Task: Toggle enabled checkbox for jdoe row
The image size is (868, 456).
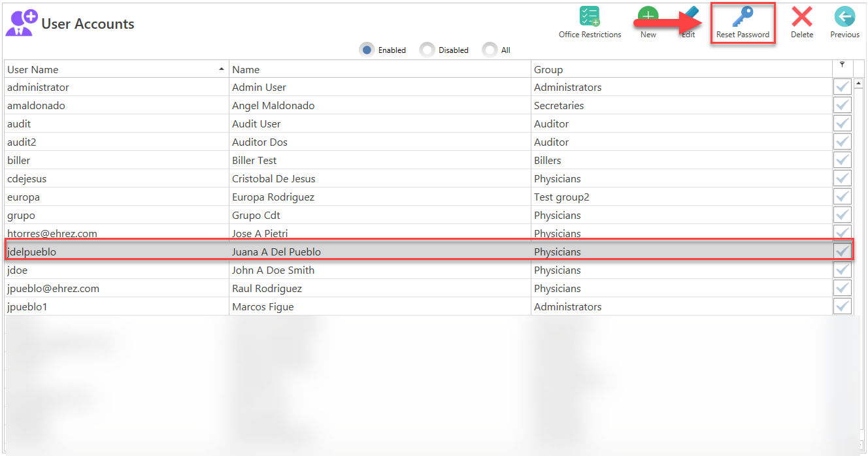Action: [843, 270]
